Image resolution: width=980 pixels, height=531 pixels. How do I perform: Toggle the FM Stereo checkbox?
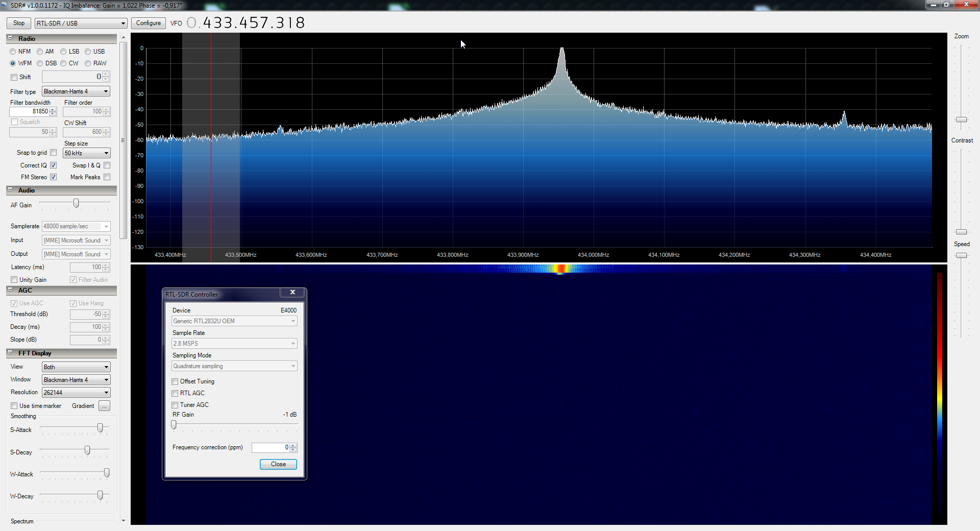pos(53,177)
